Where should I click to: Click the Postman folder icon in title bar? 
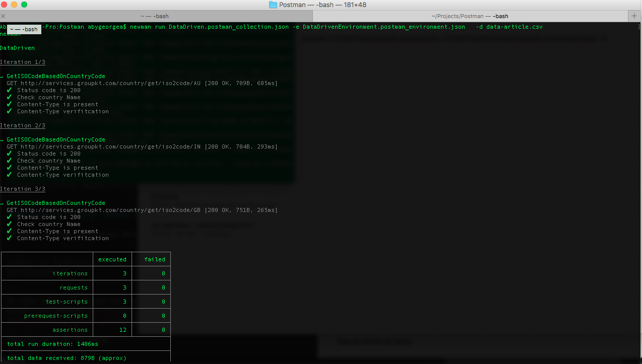pyautogui.click(x=273, y=5)
